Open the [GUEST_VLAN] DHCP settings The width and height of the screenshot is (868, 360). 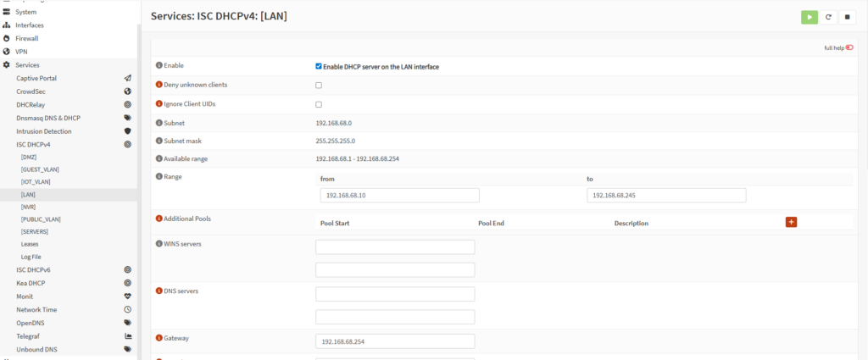click(40, 169)
